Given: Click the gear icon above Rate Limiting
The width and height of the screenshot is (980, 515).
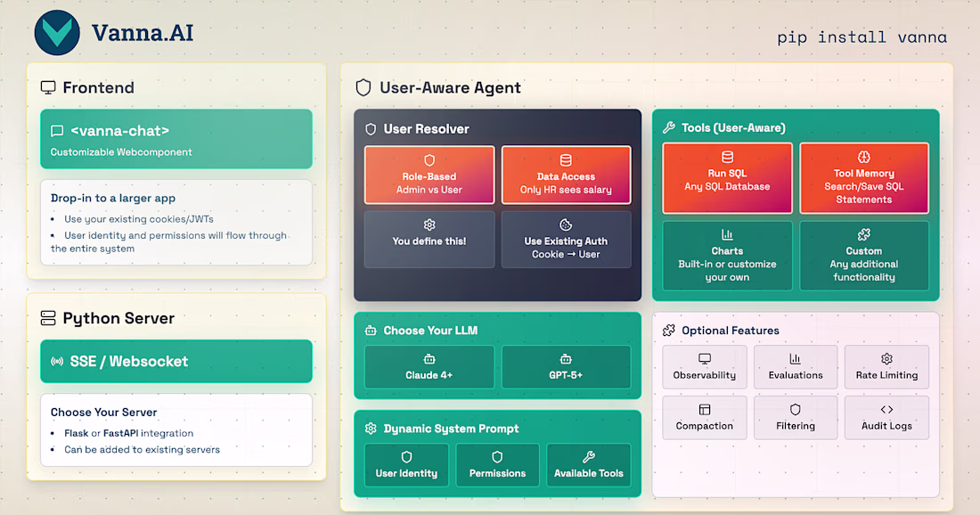Looking at the screenshot, I should point(886,359).
